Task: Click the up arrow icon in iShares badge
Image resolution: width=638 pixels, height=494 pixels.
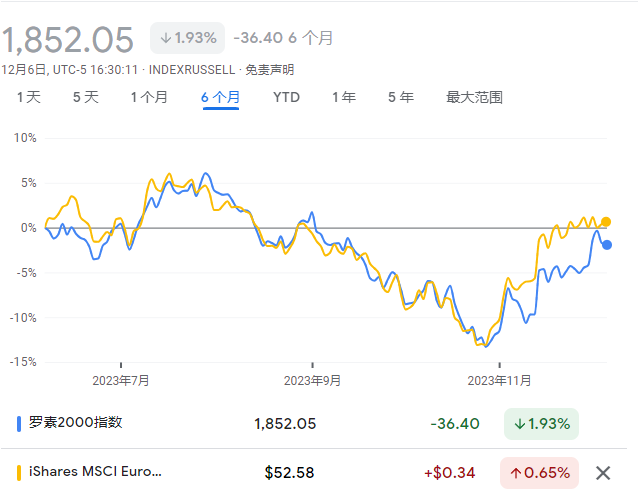Action: tap(516, 473)
